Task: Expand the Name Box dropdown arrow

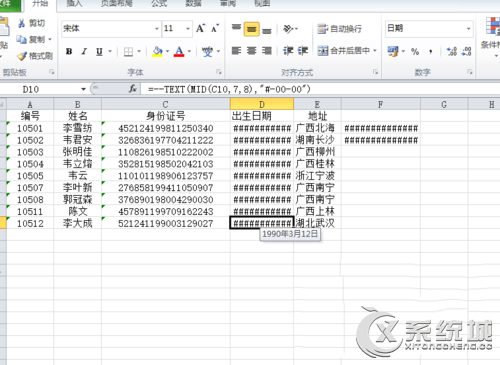Action: pos(83,89)
